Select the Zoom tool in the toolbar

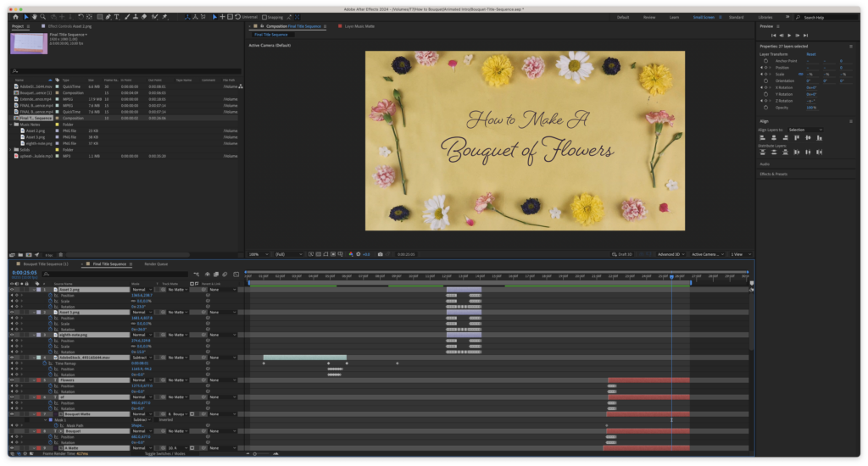(43, 17)
